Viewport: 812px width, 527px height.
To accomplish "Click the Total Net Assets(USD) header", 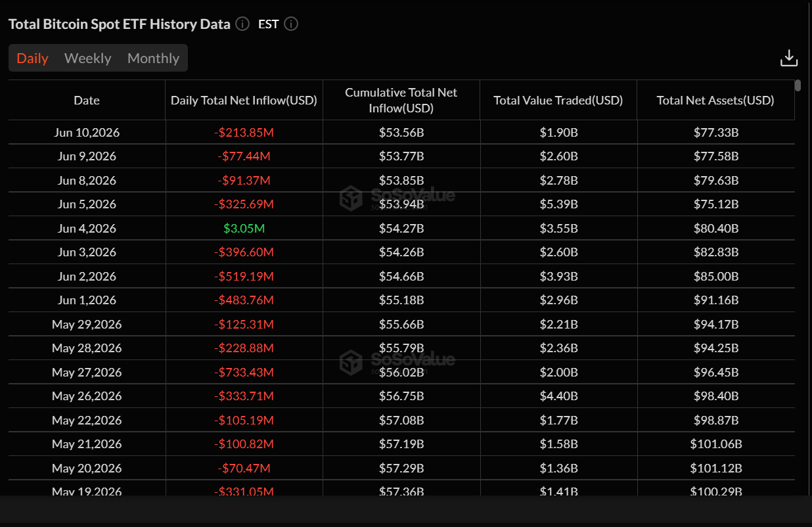I will click(715, 101).
